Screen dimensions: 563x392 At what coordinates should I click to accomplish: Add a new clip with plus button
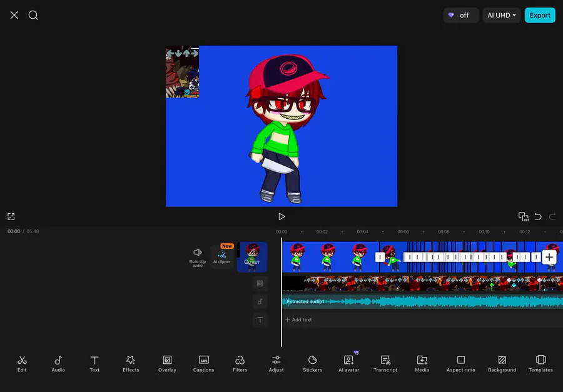pyautogui.click(x=549, y=257)
